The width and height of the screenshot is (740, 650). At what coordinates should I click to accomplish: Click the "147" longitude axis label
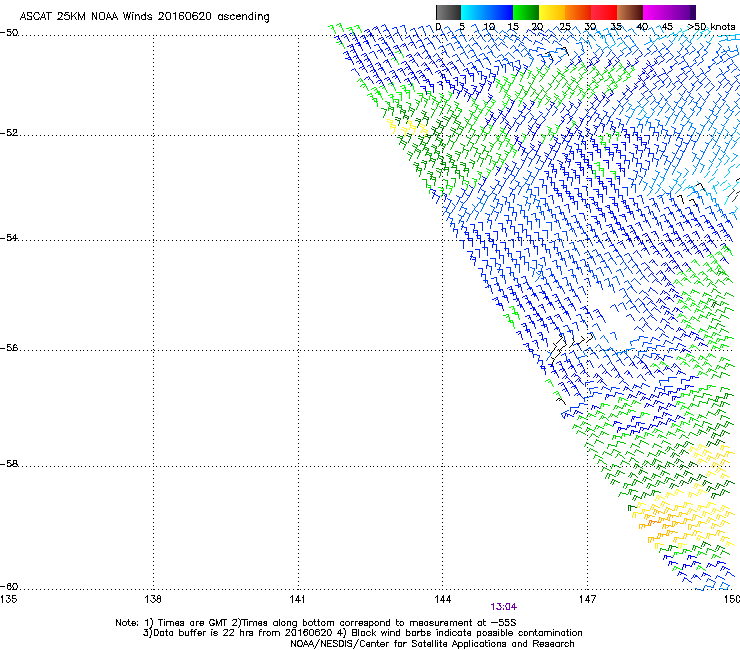click(587, 599)
